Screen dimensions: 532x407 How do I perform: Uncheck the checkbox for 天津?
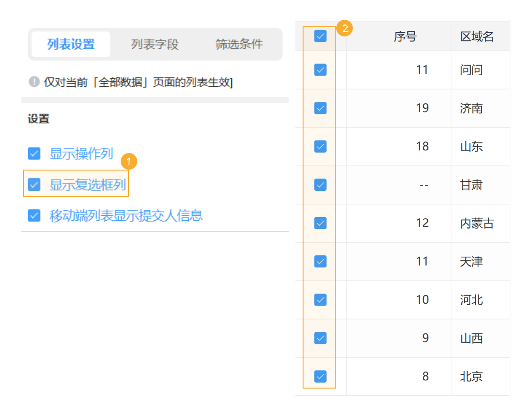320,261
